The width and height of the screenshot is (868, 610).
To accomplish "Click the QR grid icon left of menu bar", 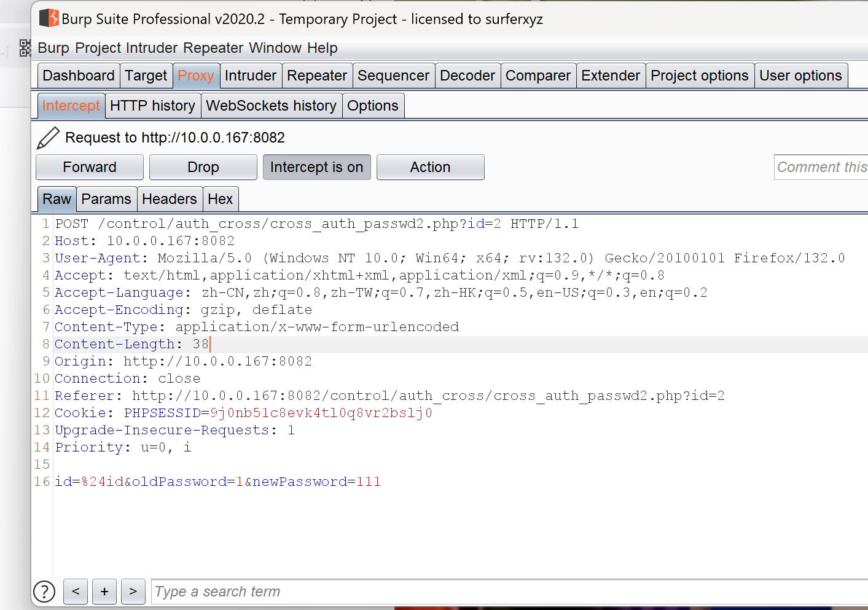I will pos(25,48).
